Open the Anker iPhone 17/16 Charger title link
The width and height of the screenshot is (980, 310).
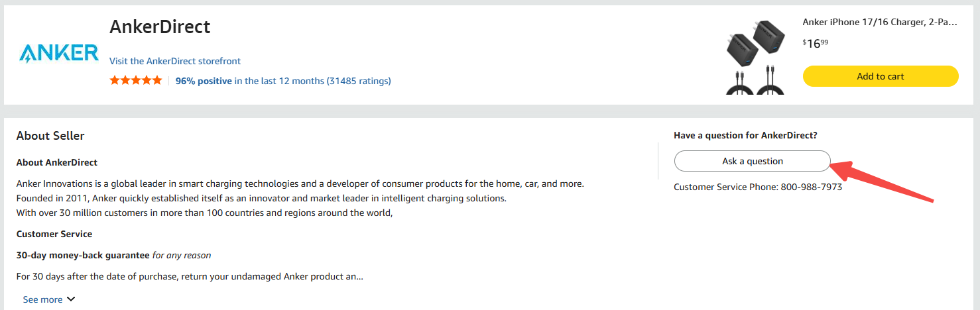tap(880, 22)
